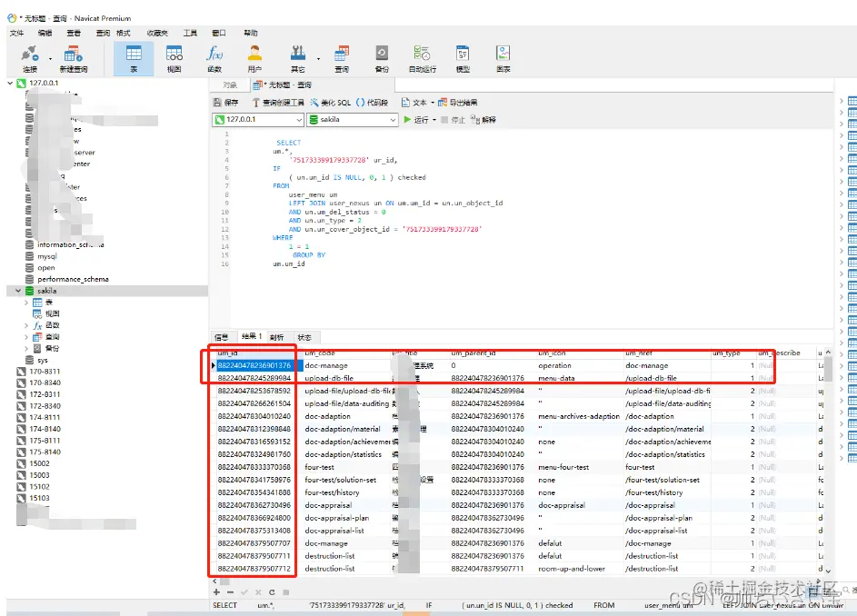Click the 停止 (Stop) button
The width and height of the screenshot is (857, 616).
coord(453,120)
